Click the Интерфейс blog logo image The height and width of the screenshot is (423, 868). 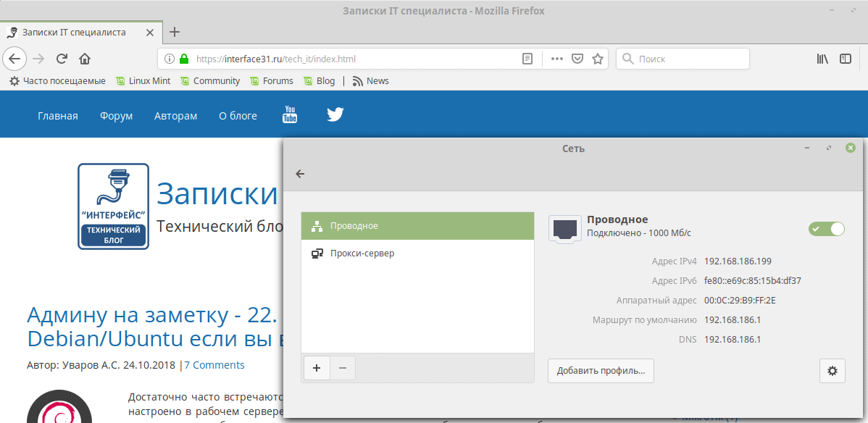(x=114, y=206)
